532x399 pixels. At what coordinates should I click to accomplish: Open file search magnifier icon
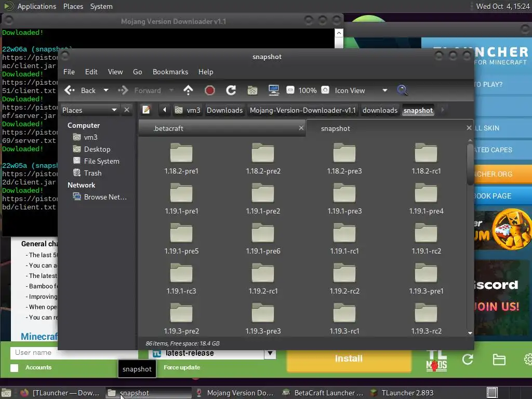(402, 90)
